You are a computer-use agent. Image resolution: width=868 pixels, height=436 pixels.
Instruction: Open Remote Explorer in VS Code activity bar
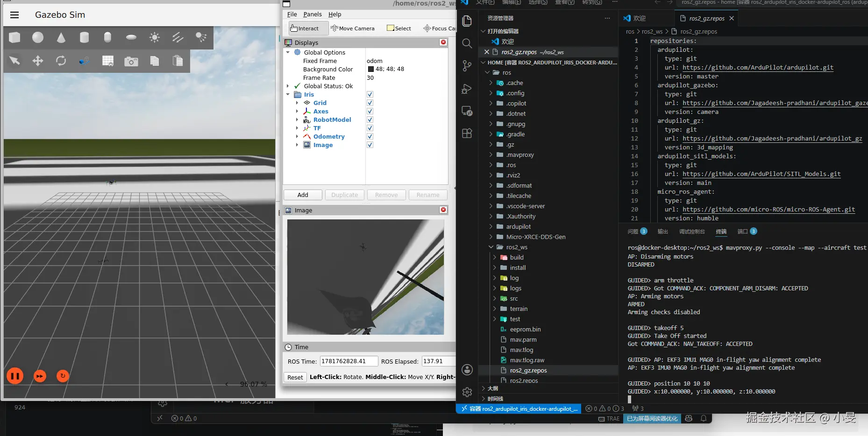tap(467, 111)
